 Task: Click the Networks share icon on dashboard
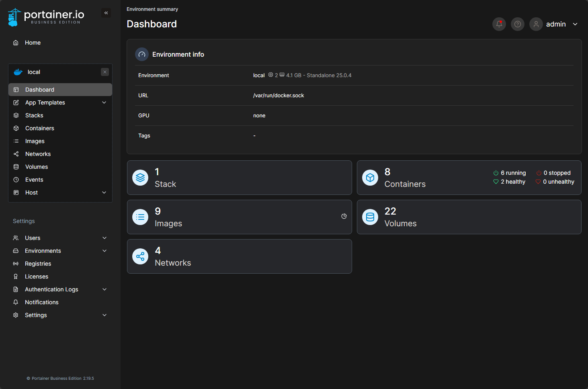140,256
